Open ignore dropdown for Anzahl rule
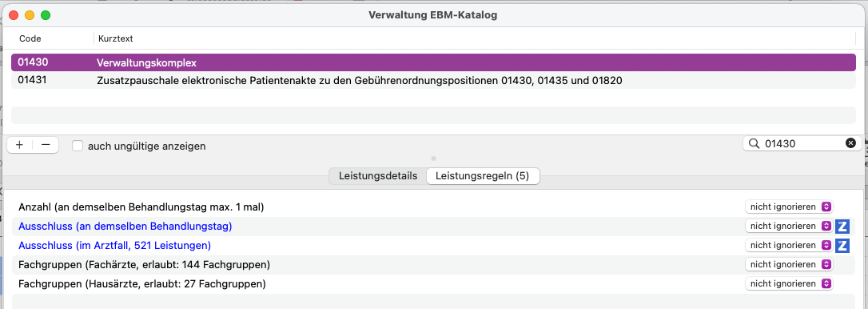The width and height of the screenshot is (868, 309). point(789,207)
